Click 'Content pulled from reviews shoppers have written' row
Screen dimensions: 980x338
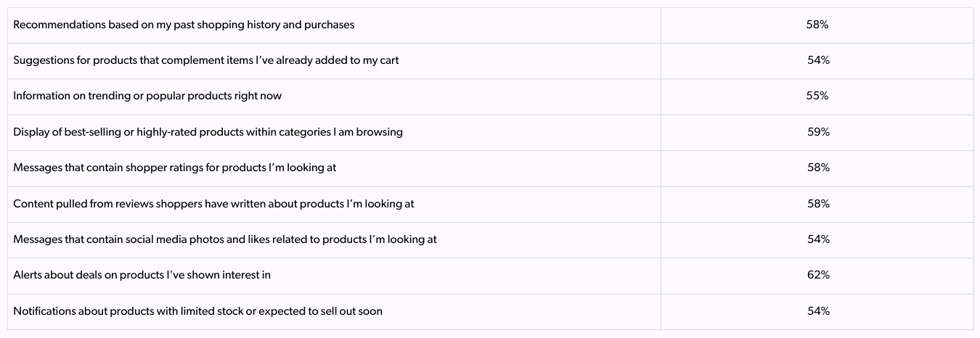coord(490,204)
